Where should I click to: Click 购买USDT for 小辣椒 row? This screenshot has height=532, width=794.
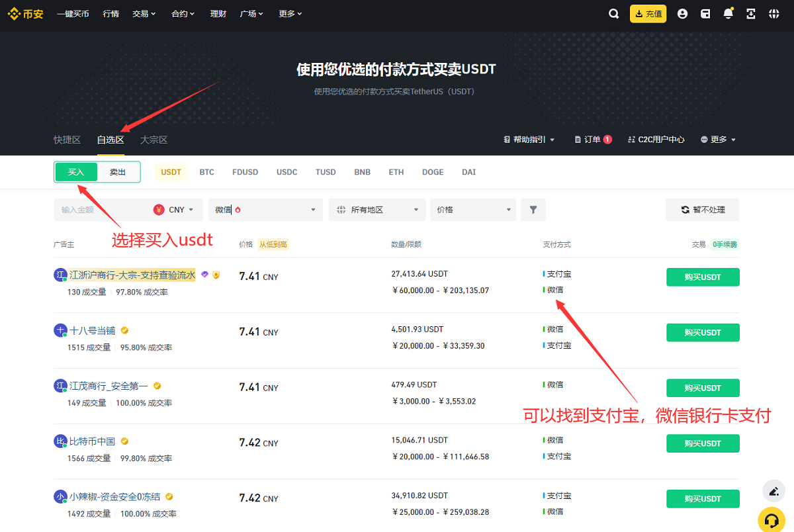703,499
